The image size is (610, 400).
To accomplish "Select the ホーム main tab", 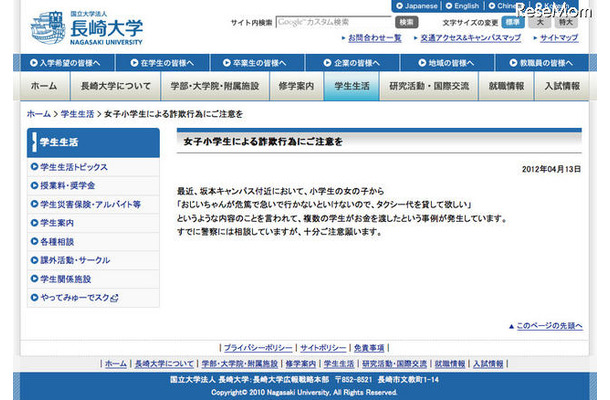I will 44,86.
